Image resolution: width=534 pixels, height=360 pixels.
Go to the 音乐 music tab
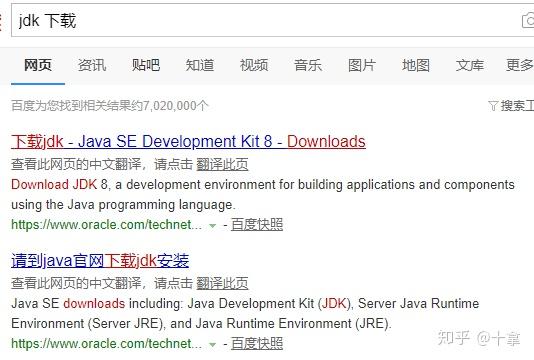308,65
